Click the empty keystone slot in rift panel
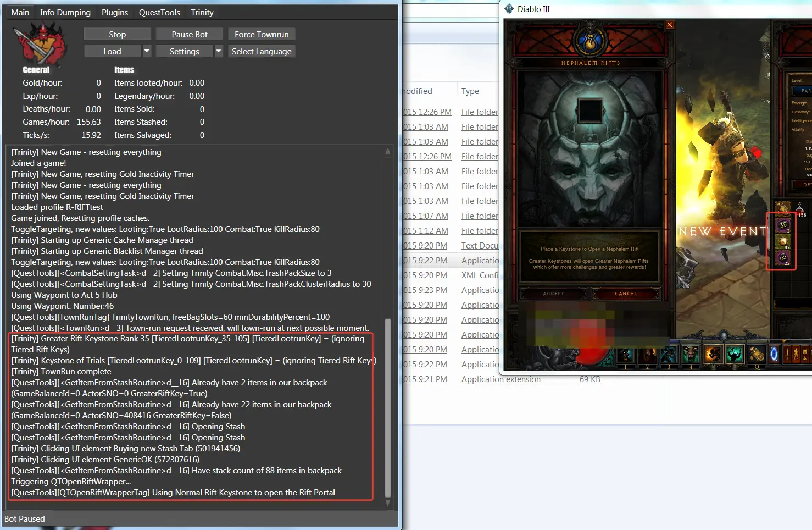 pos(591,110)
